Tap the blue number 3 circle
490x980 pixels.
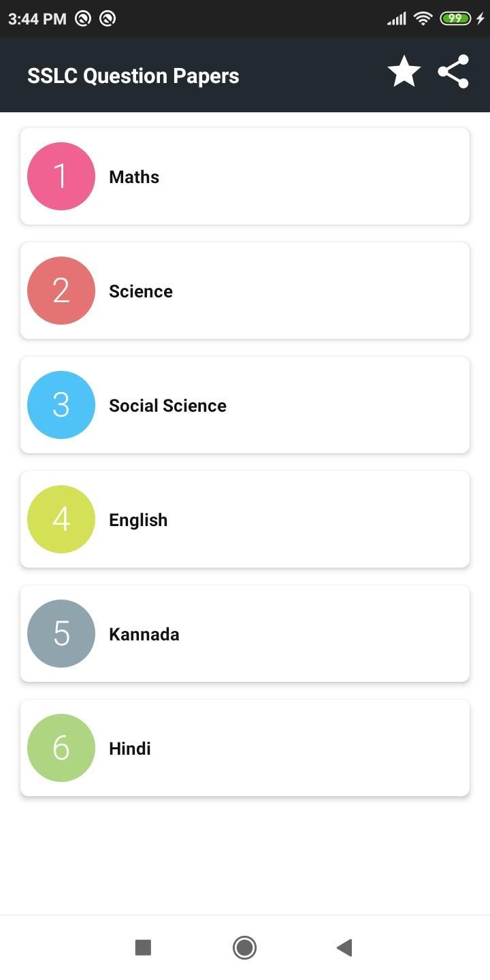[61, 405]
